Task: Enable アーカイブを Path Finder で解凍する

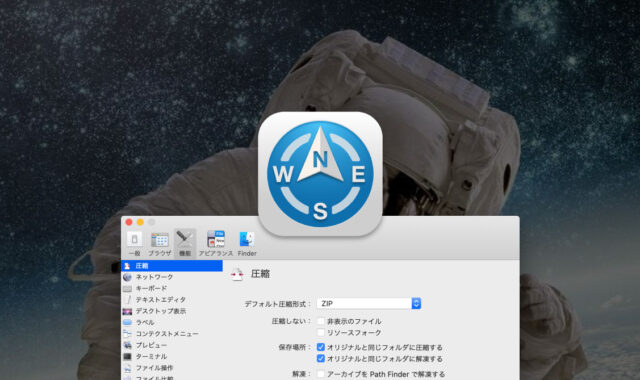Action: 321,374
